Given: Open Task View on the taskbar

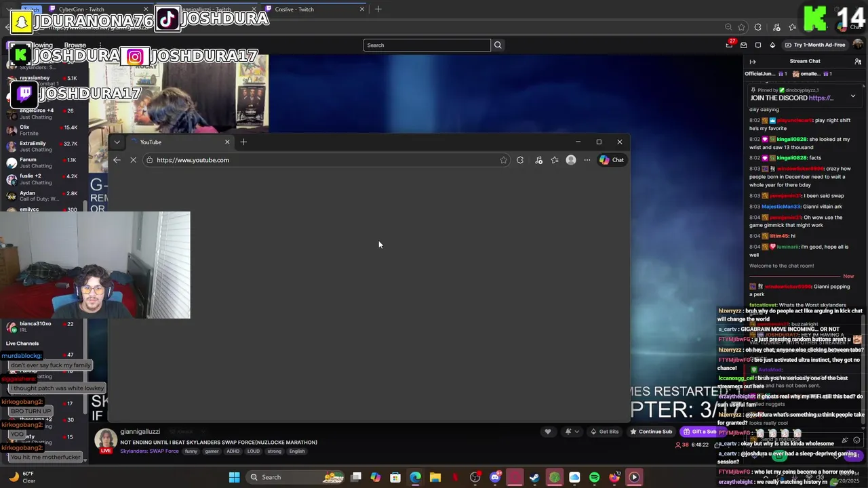Looking at the screenshot, I should (356, 477).
